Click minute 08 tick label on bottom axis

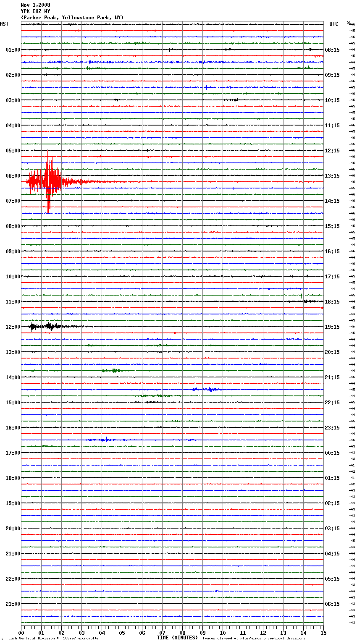tap(182, 633)
